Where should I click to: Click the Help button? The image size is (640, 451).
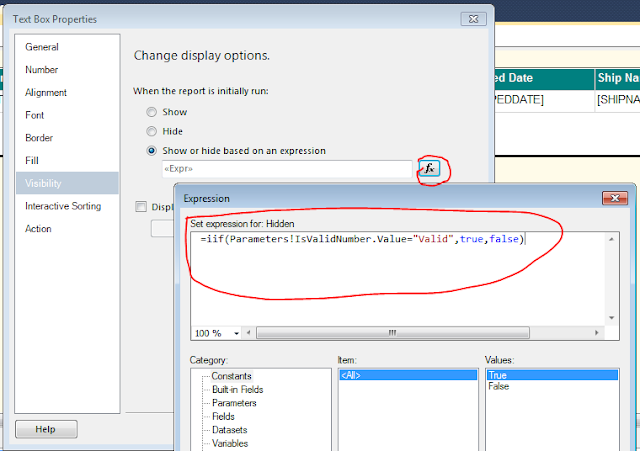tap(46, 429)
